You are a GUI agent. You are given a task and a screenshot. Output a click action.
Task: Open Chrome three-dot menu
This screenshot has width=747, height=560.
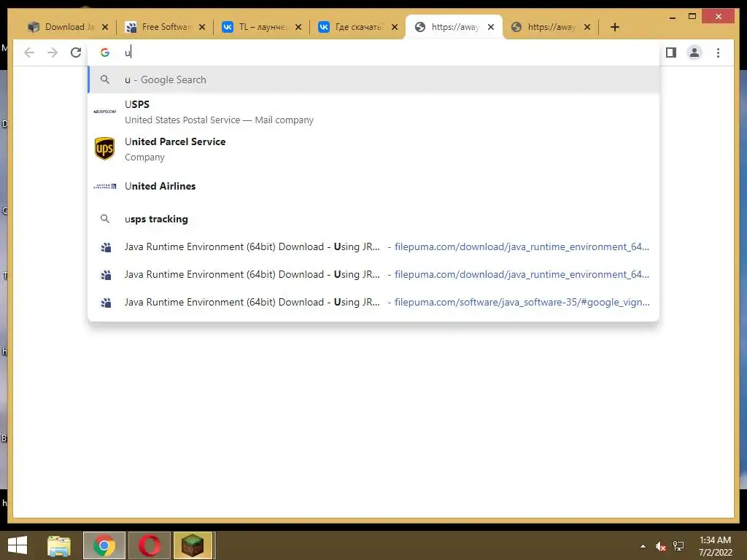pos(718,52)
